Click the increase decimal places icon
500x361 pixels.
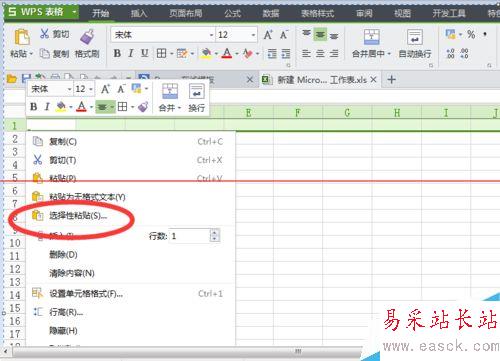[450, 53]
